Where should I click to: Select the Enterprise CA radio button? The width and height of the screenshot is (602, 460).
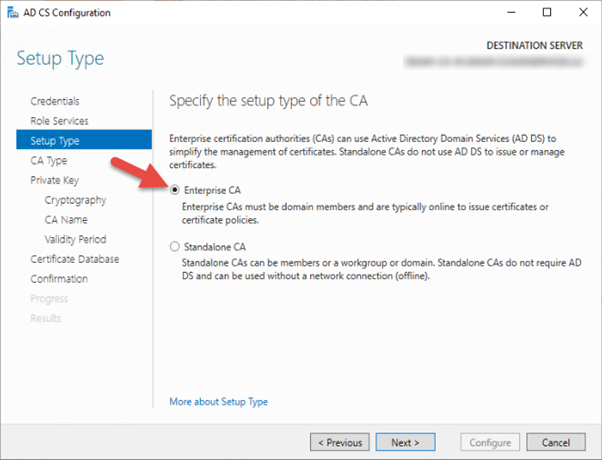tap(175, 190)
